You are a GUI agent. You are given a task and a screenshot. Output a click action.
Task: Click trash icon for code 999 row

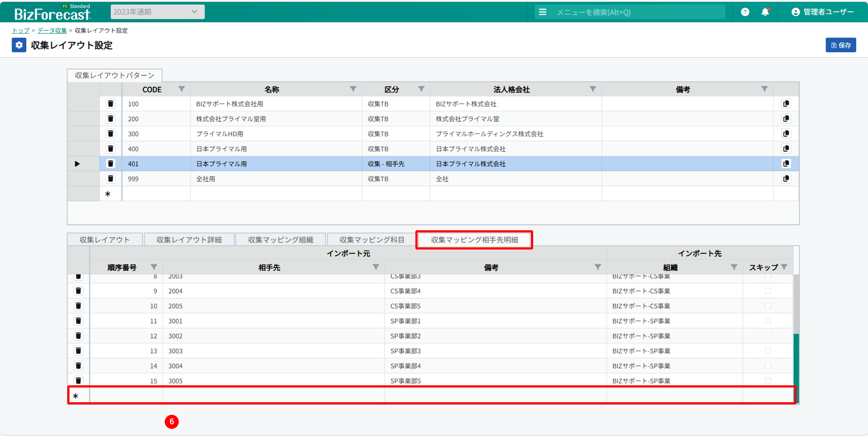(x=110, y=178)
